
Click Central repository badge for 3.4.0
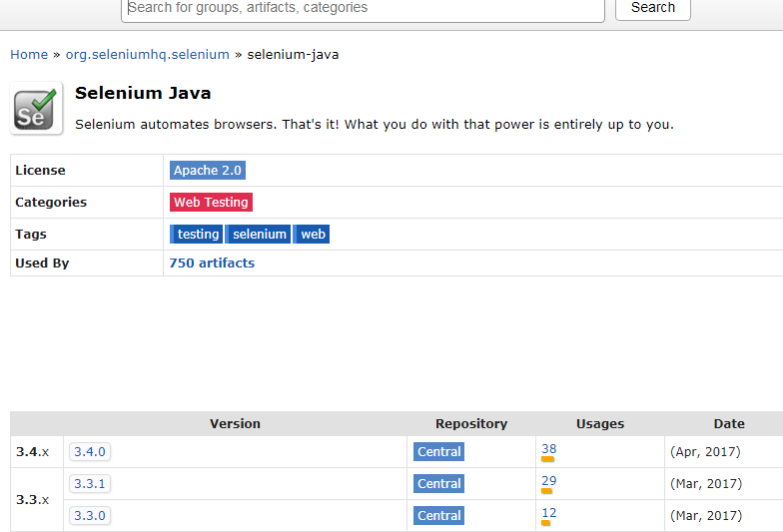(439, 451)
